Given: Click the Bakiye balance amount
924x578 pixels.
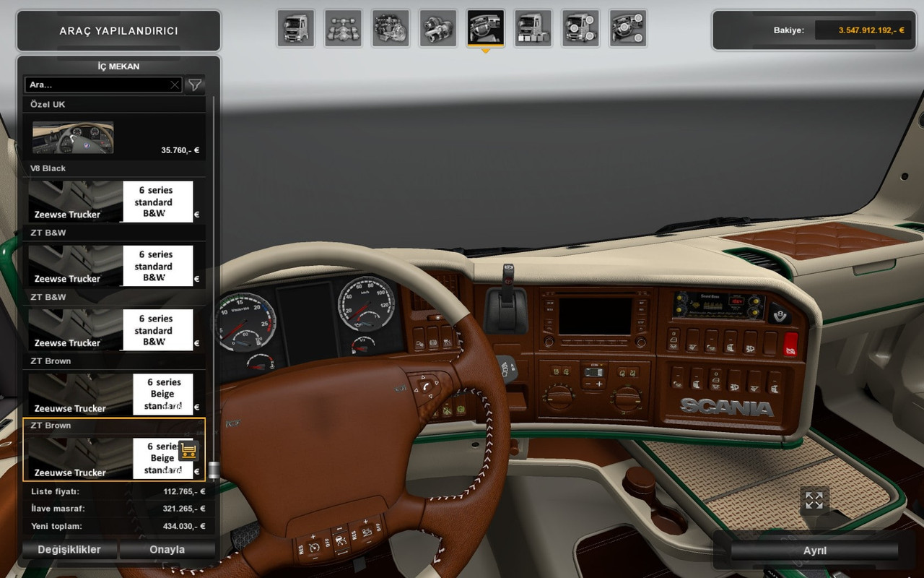Looking at the screenshot, I should (x=871, y=30).
